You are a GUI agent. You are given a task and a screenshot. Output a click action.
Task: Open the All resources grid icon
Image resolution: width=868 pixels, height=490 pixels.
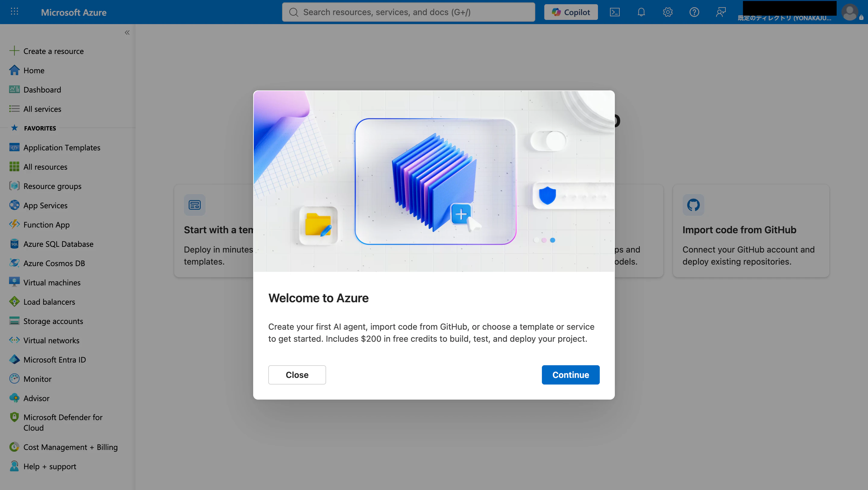point(14,166)
